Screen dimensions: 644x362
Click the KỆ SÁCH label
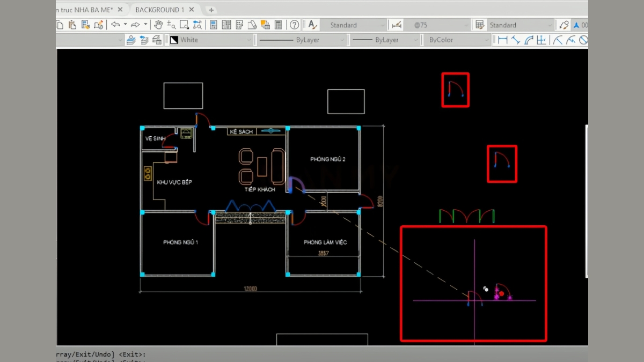241,131
